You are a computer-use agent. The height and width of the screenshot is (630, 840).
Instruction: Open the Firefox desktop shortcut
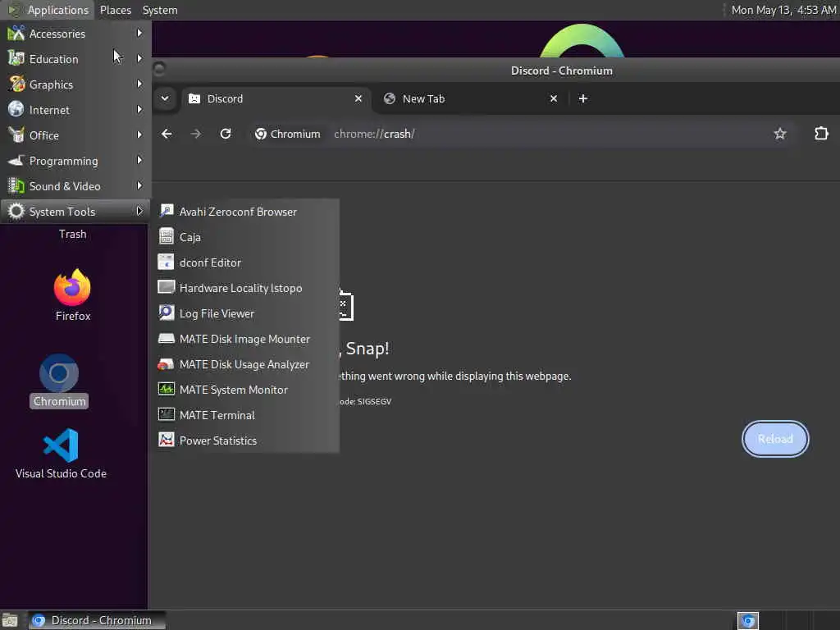pos(72,294)
